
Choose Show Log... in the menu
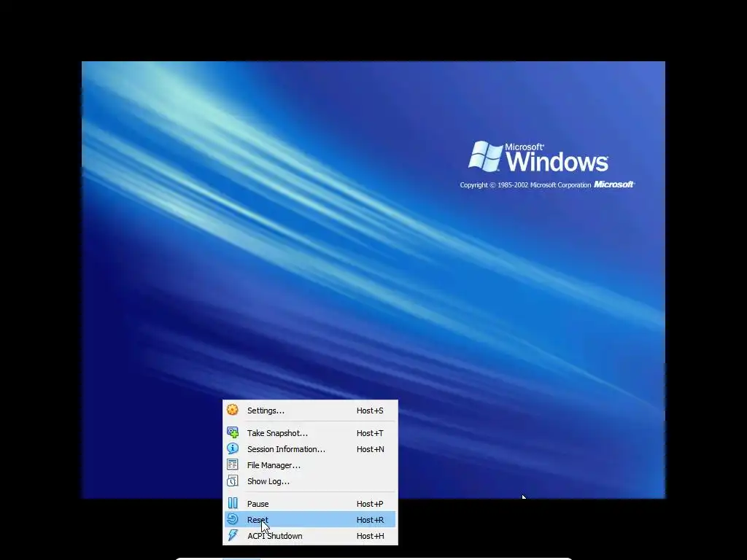(x=309, y=481)
